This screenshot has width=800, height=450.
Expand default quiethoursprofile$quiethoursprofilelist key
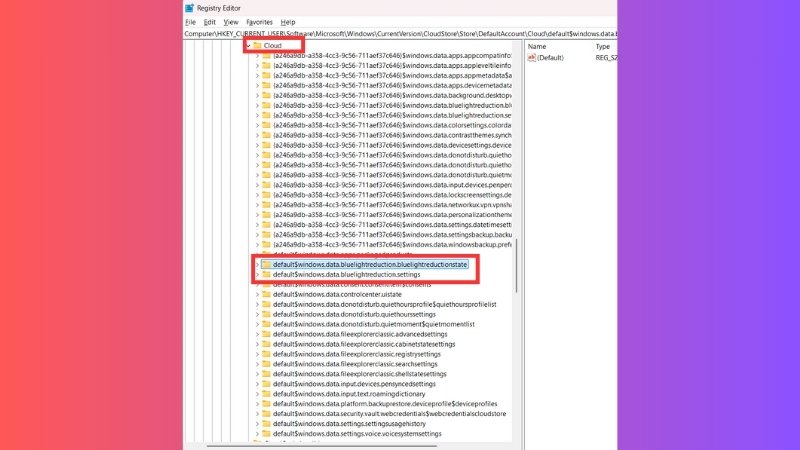(x=257, y=304)
